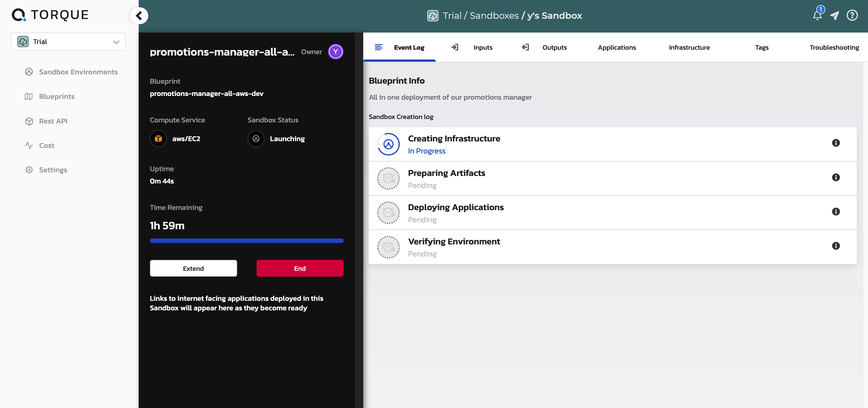
Task: Open the Troubleshooting tab
Action: point(834,47)
